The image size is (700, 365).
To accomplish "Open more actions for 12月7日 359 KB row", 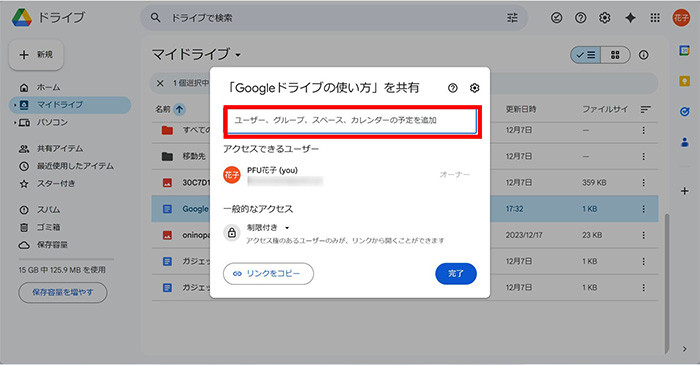I will coord(643,182).
